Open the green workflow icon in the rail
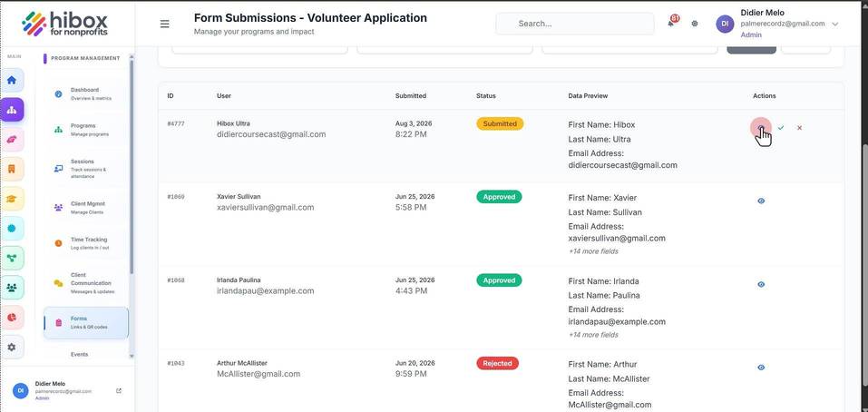The image size is (868, 412). tap(12, 258)
